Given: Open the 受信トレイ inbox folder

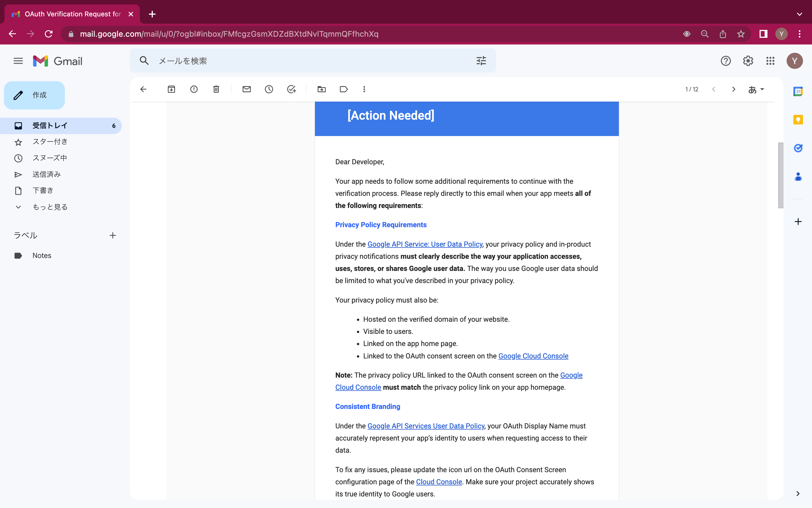Looking at the screenshot, I should pos(61,126).
